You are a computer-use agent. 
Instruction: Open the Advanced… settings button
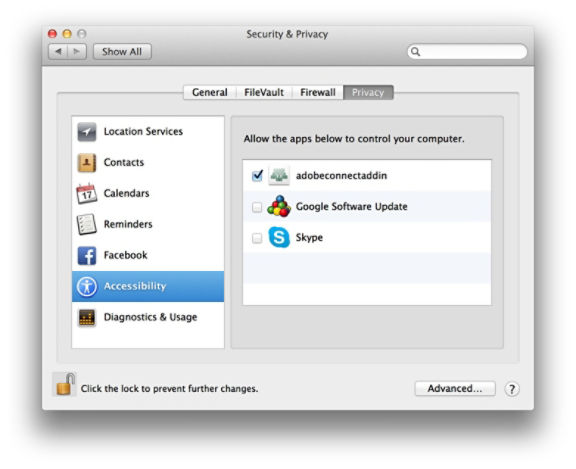click(455, 389)
